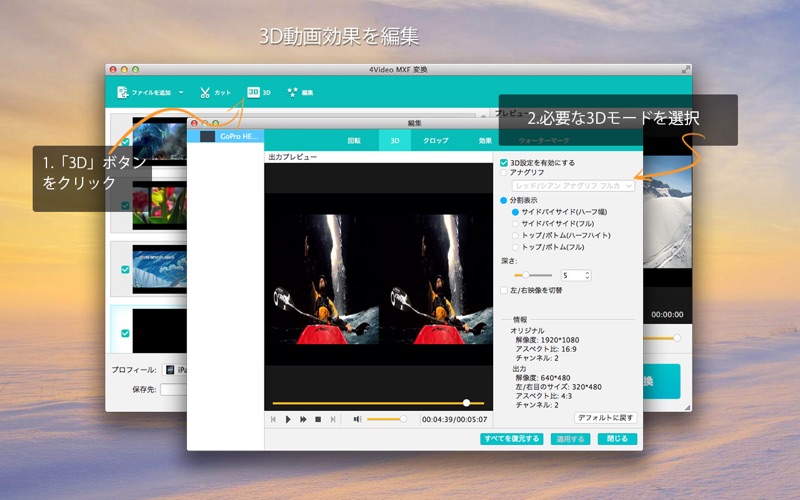Screen dimensions: 800x500
Task: Toggle checkbox of third video in main window list
Action: (x=125, y=269)
